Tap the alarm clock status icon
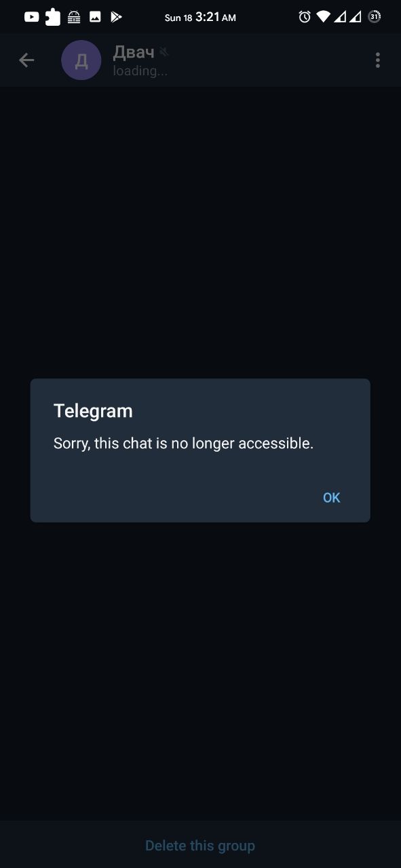This screenshot has width=401, height=868. pyautogui.click(x=305, y=17)
